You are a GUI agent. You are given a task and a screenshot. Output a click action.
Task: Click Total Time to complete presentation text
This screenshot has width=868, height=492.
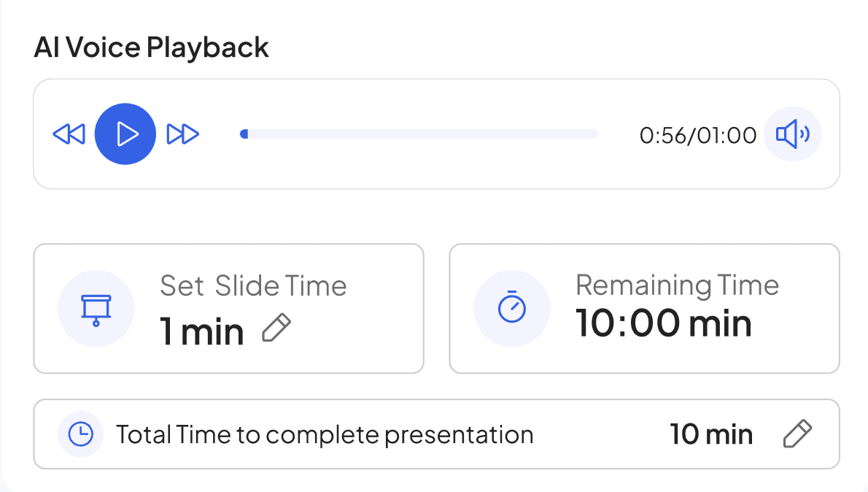(325, 435)
